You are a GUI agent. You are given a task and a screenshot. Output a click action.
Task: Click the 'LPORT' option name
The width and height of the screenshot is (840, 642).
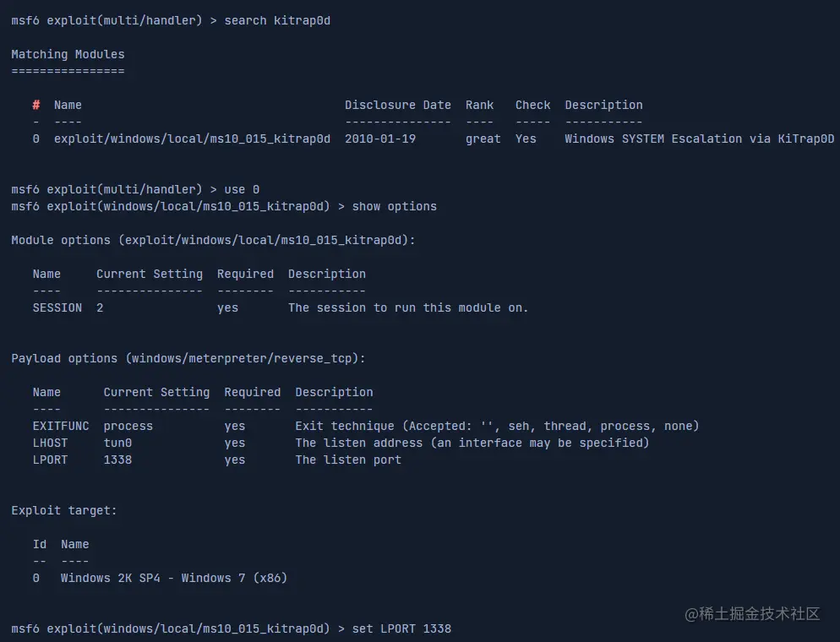pos(50,460)
